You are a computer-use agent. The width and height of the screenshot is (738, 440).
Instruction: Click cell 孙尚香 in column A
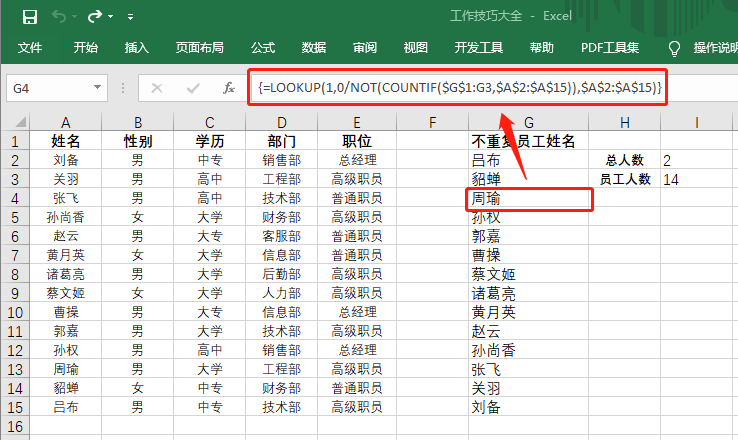tap(65, 217)
